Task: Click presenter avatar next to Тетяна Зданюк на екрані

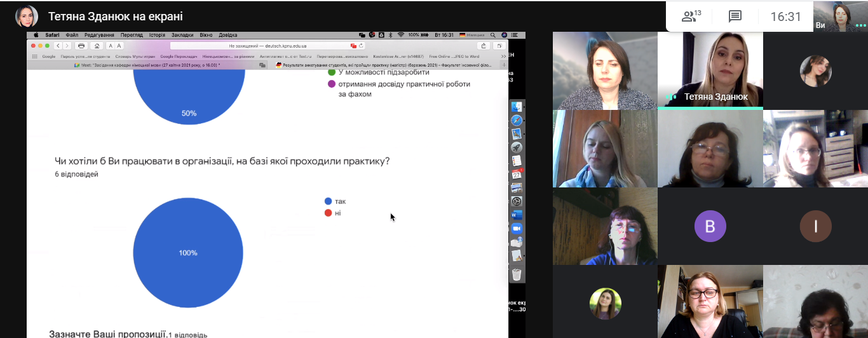Action: pyautogui.click(x=27, y=17)
